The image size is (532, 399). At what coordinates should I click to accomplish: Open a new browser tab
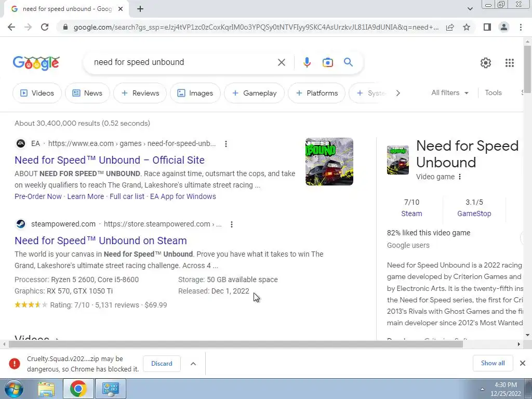click(140, 9)
